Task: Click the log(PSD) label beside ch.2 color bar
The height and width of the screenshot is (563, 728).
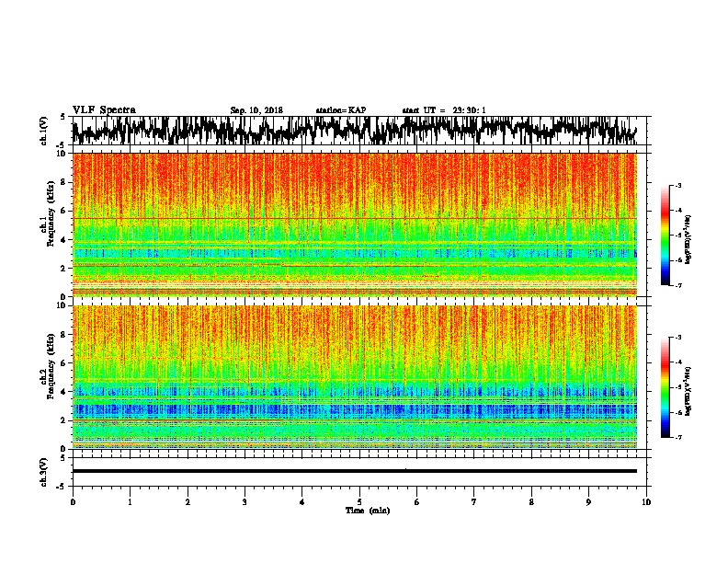Action: (688, 390)
